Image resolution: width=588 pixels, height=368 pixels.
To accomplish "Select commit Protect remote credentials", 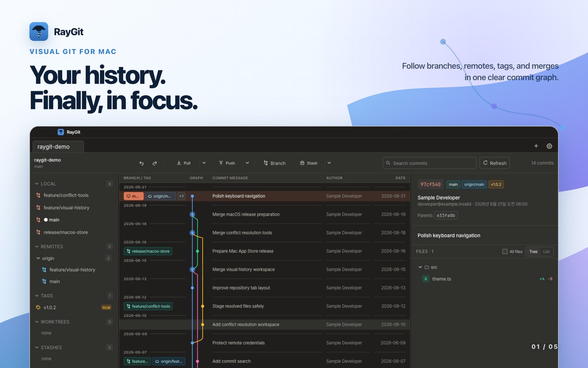I will tap(265, 343).
